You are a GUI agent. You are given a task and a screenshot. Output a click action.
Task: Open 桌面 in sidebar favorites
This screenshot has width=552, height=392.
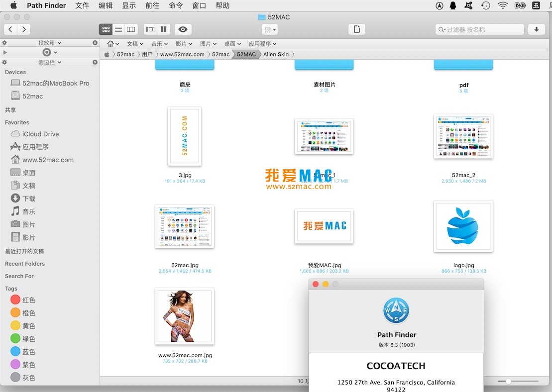click(x=23, y=173)
